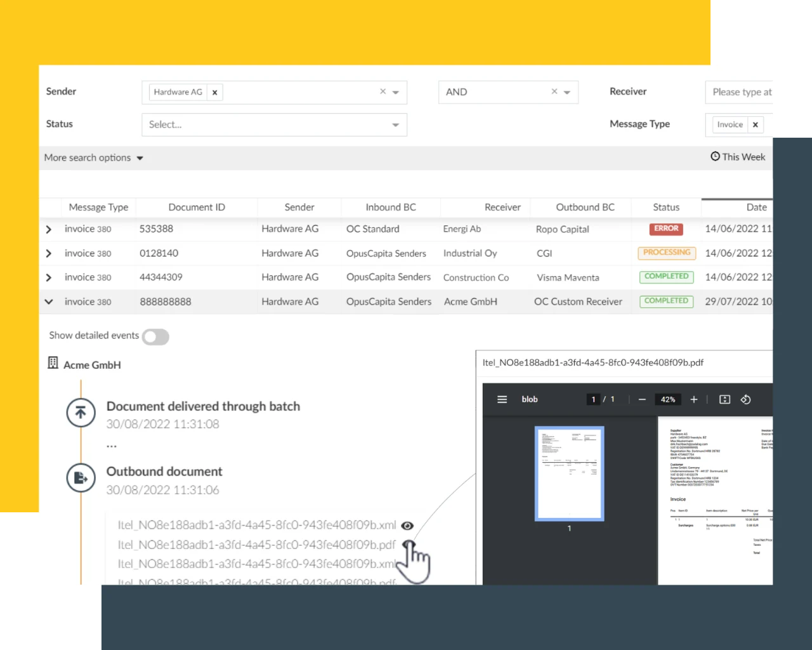Screen dimensions: 812x650
Task: Sort by Message Type column
Action: tap(98, 208)
